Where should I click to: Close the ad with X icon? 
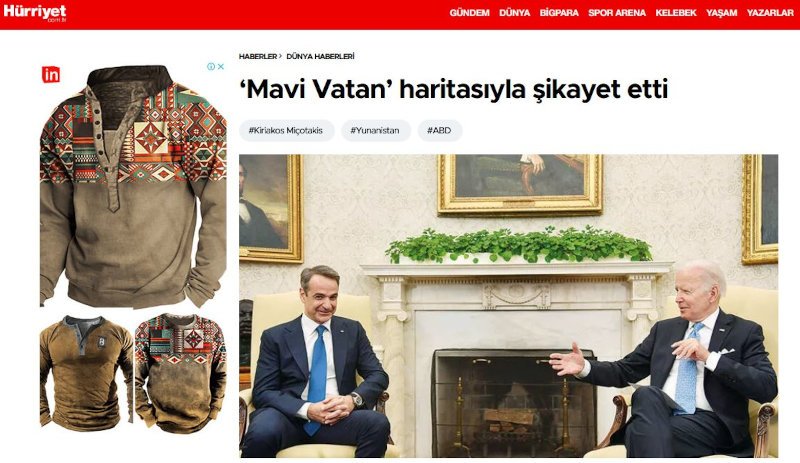pyautogui.click(x=221, y=66)
